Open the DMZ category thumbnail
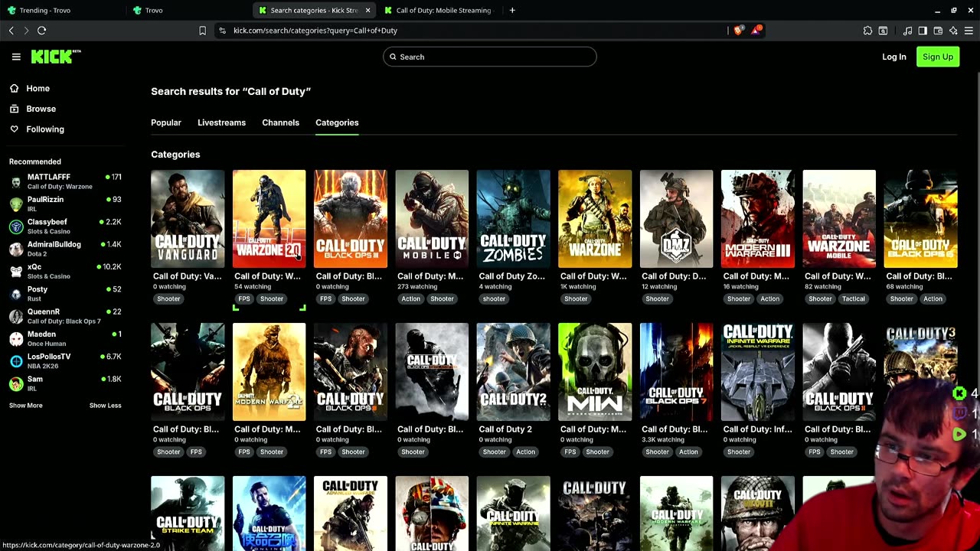 click(x=676, y=219)
